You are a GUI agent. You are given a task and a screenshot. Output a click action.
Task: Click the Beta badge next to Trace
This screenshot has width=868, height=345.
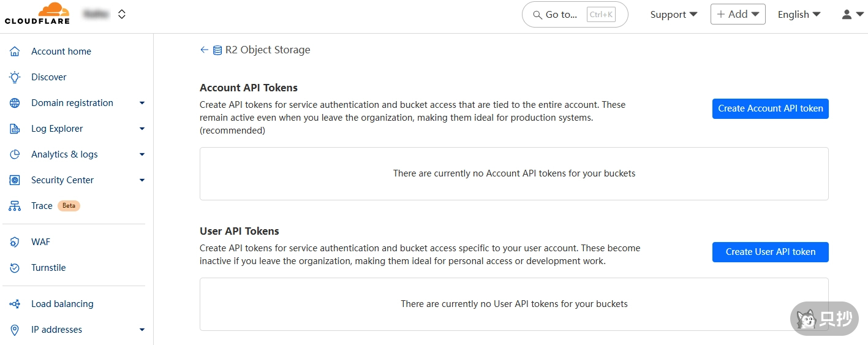pos(69,206)
